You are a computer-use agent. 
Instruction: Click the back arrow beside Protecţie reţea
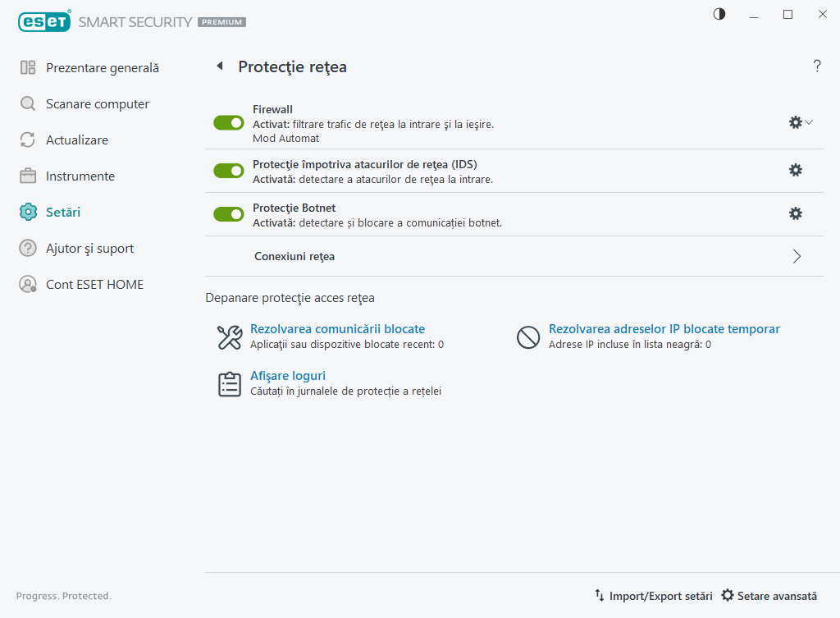pyautogui.click(x=220, y=66)
